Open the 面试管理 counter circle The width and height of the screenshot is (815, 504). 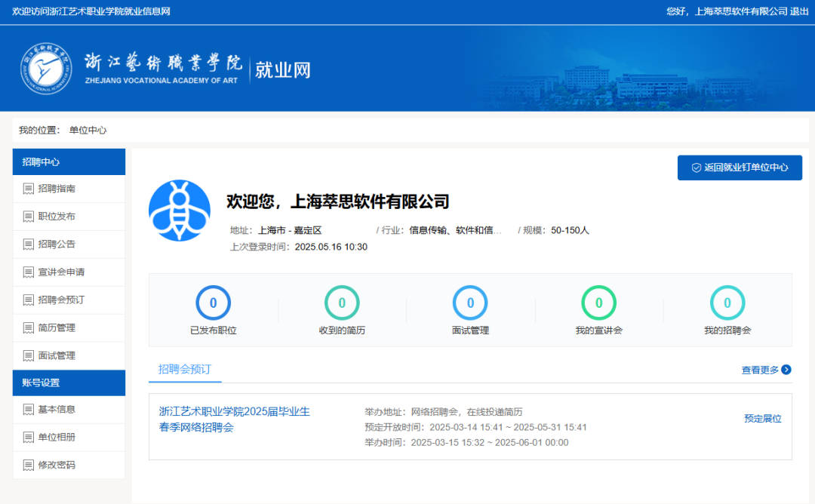click(x=470, y=303)
